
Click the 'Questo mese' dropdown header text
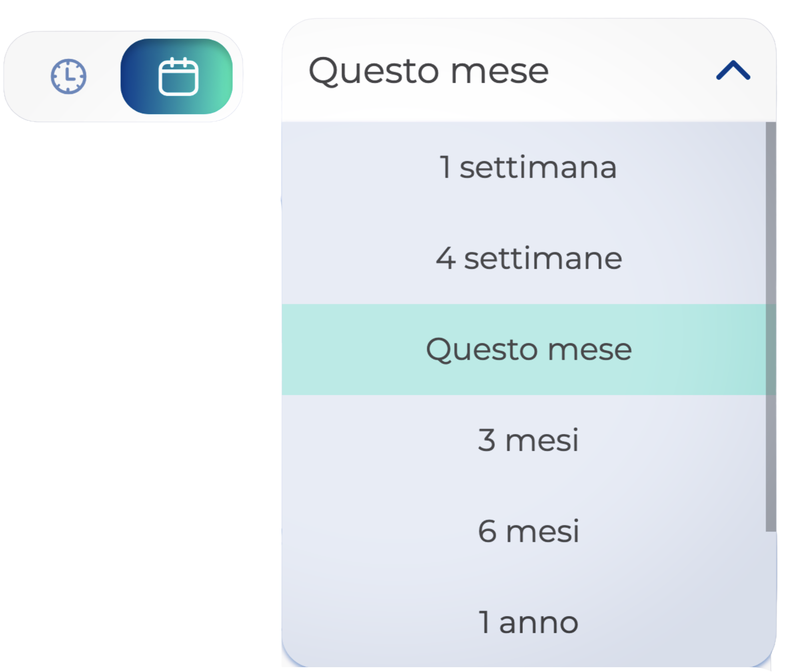click(x=428, y=71)
